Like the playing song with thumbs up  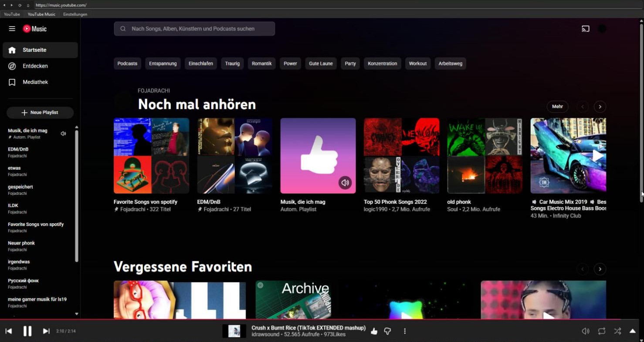(374, 332)
